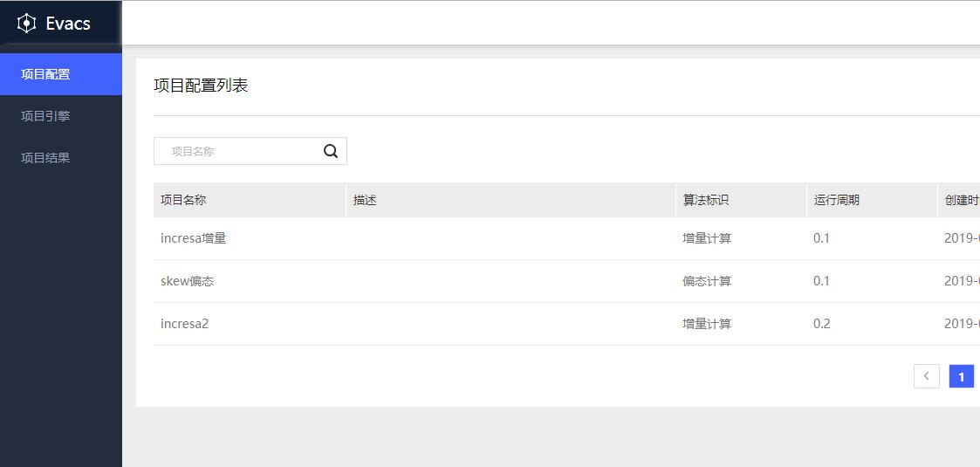
Task: Select the incresa增量 project row
Action: [x=194, y=238]
